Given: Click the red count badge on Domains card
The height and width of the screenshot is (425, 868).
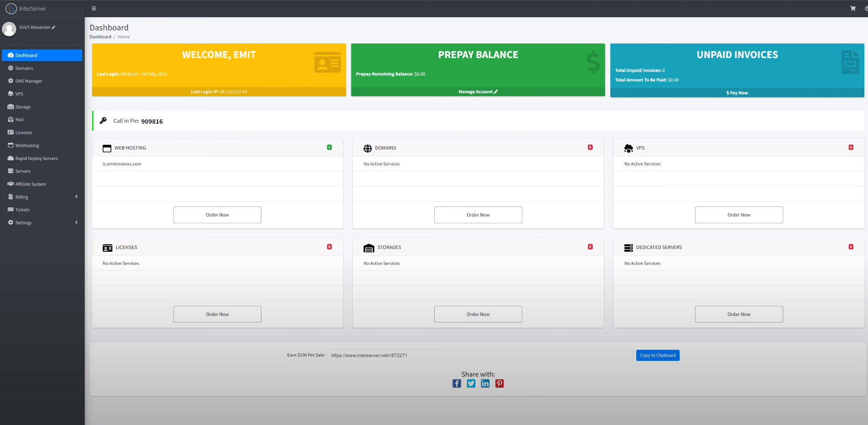Looking at the screenshot, I should click(x=590, y=147).
